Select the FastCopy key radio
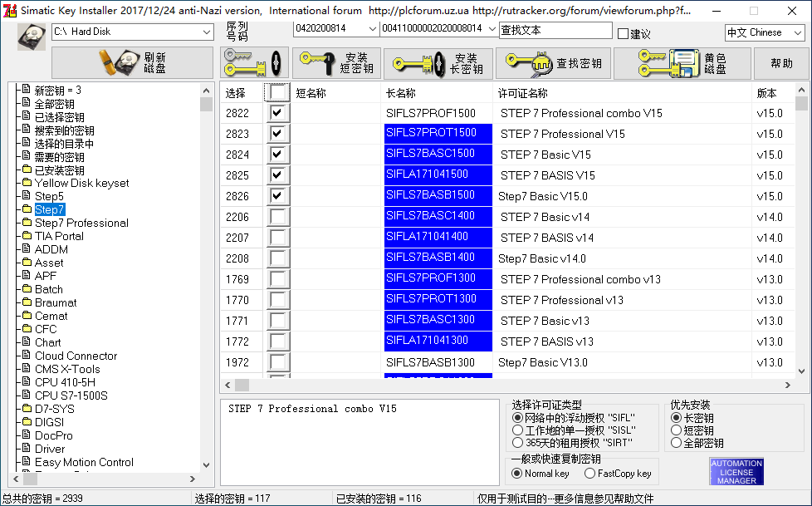 click(589, 474)
